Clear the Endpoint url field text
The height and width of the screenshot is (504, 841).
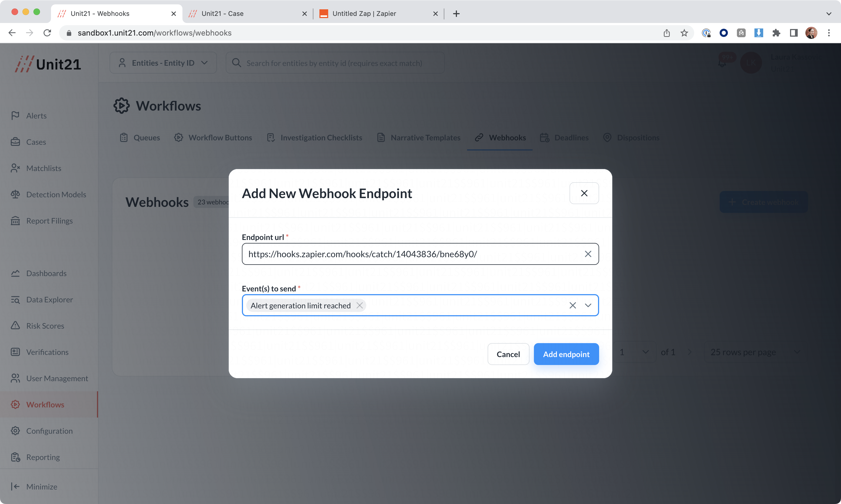588,254
